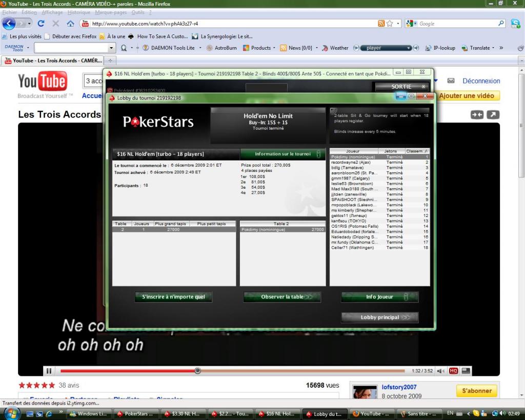Go back with the Firefox back arrow
The width and height of the screenshot is (525, 420).
tap(9, 24)
